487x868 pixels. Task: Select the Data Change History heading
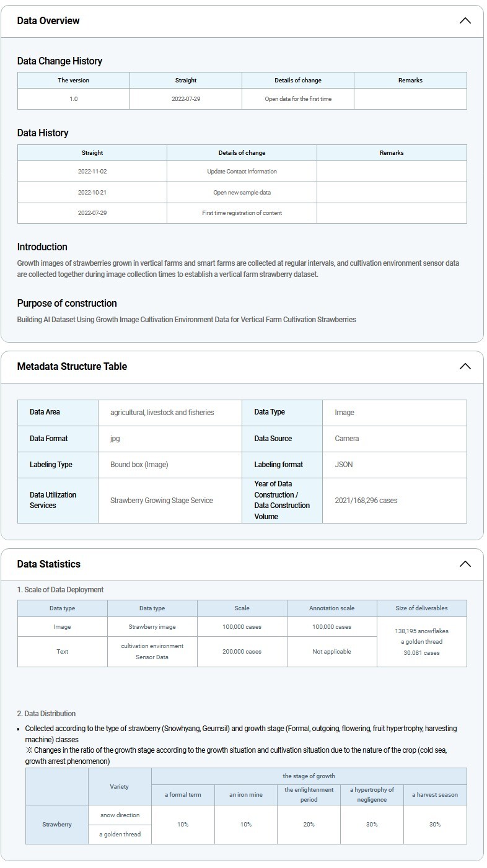tap(59, 61)
